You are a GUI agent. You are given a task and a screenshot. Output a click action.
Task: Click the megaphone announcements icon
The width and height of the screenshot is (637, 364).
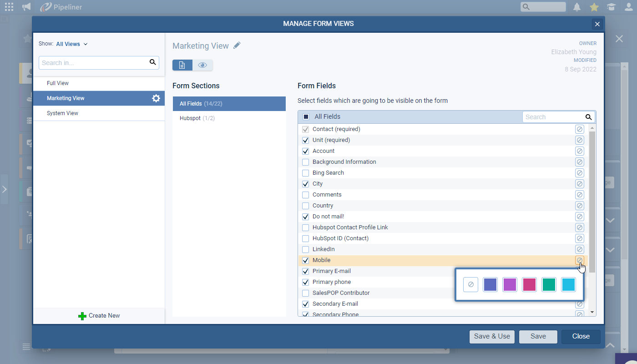click(x=26, y=7)
